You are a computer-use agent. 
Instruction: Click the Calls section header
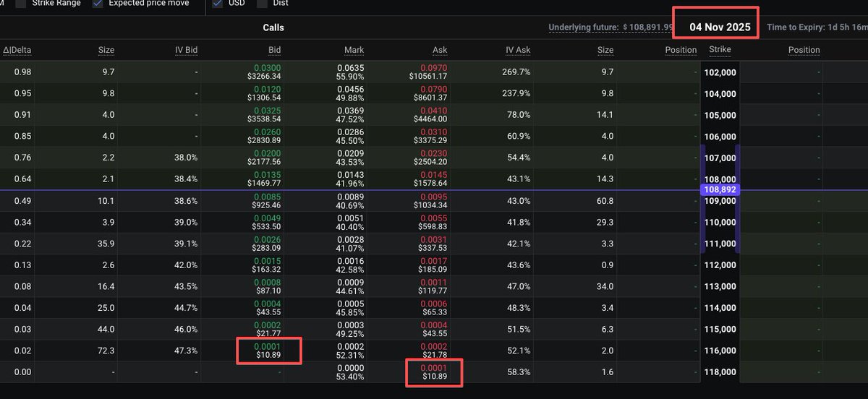coord(273,27)
